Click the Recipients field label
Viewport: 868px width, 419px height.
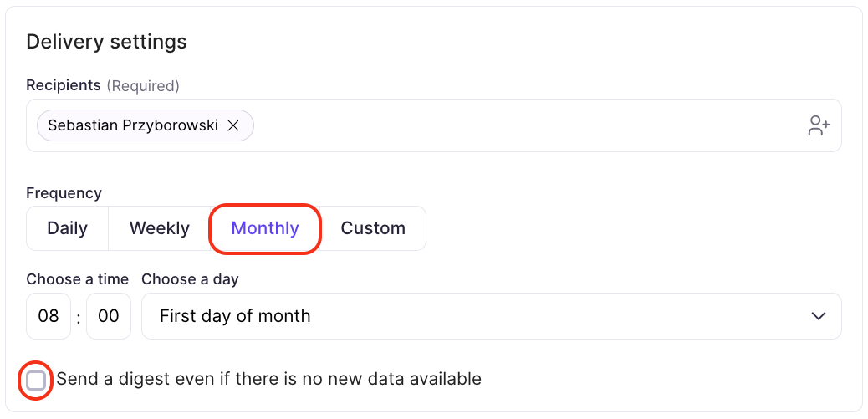click(x=64, y=85)
